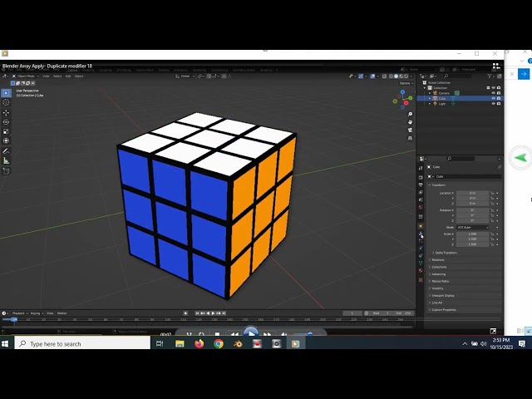This screenshot has width=532, height=399.
Task: Toggle lock on Rotation X field
Action: [x=492, y=210]
